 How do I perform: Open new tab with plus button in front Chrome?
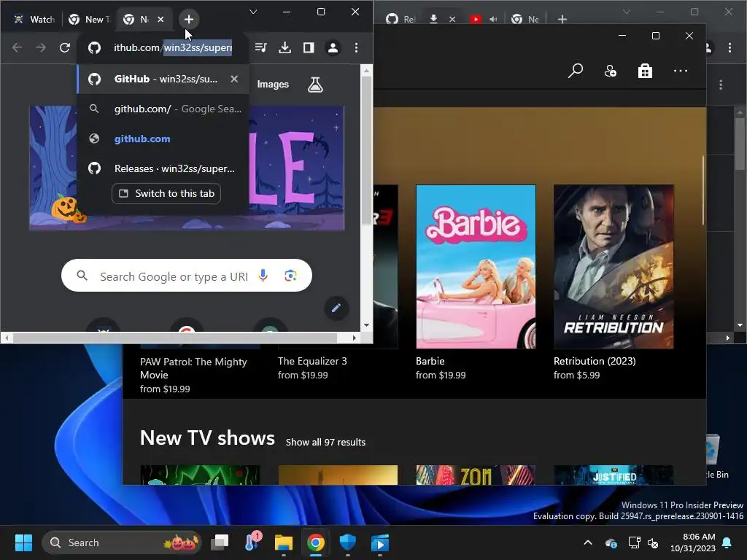pos(189,19)
